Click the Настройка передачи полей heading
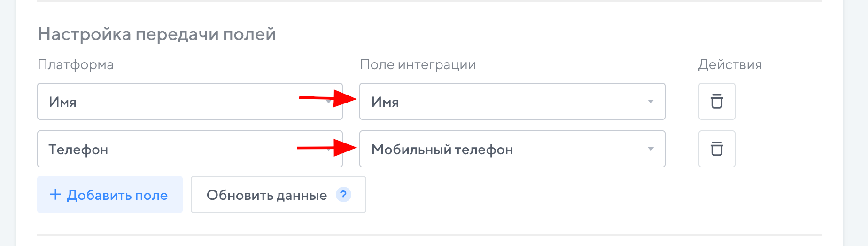 [x=156, y=34]
